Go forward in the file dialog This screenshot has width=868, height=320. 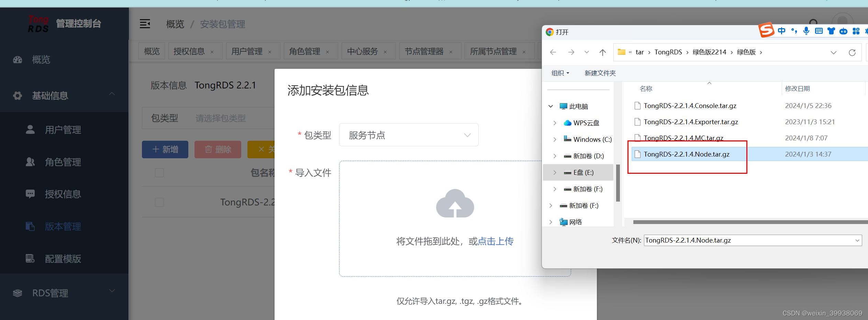[571, 52]
